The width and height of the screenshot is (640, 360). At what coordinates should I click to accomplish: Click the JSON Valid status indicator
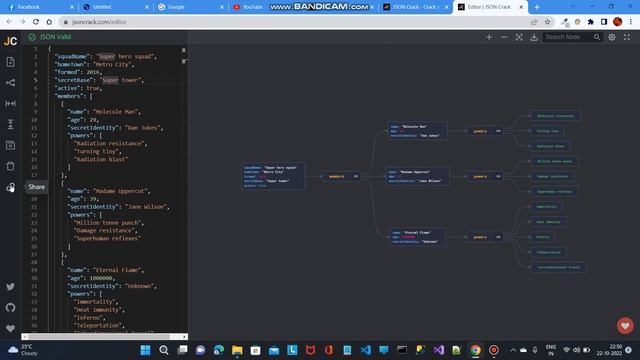tap(49, 37)
